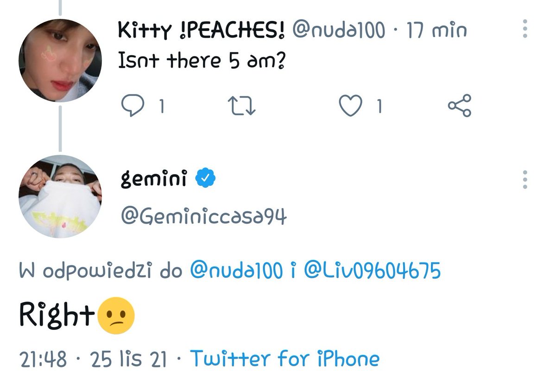Click the confused face emoji after Right

click(x=116, y=316)
